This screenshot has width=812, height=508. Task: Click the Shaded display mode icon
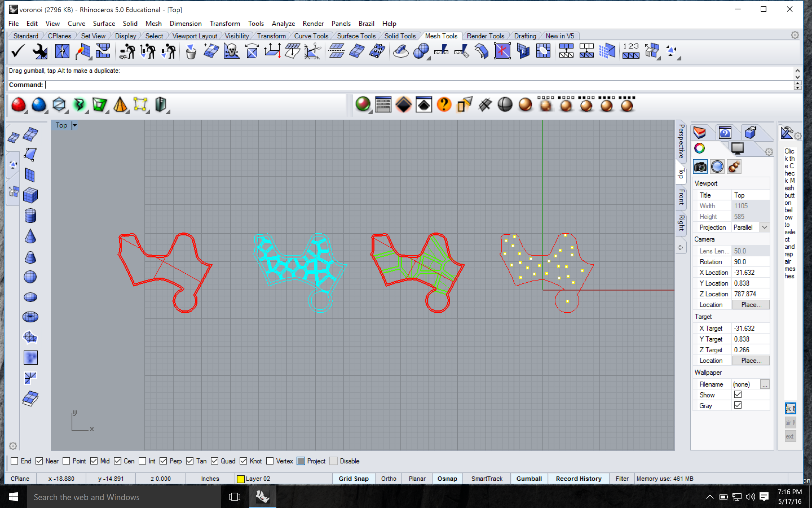click(37, 105)
